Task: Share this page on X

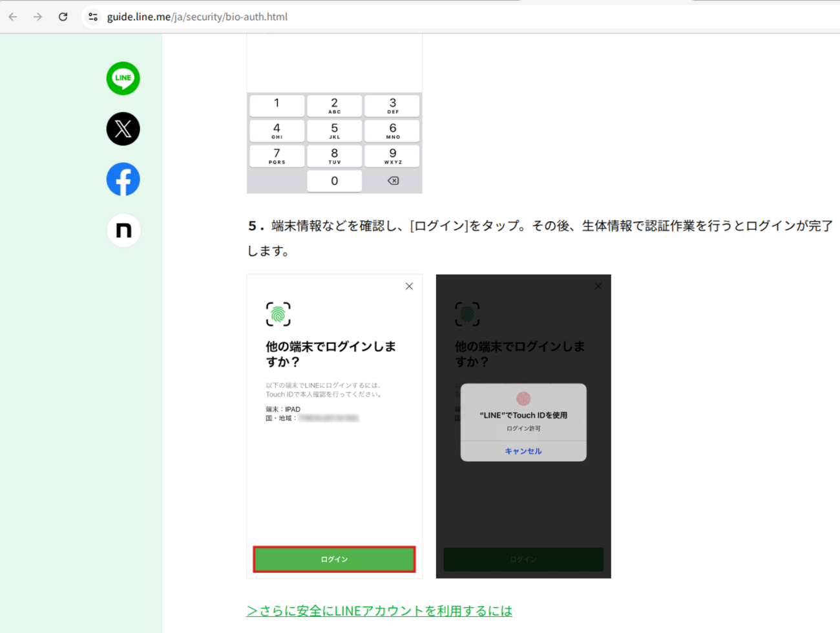Action: pos(123,129)
